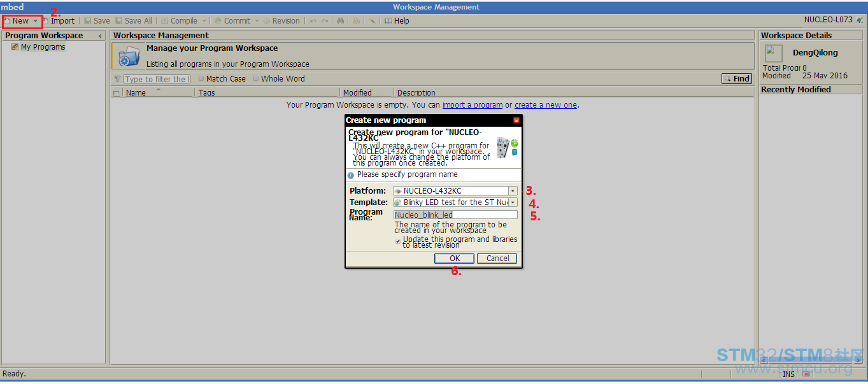
Task: Click the New toolbar button
Action: 17,21
